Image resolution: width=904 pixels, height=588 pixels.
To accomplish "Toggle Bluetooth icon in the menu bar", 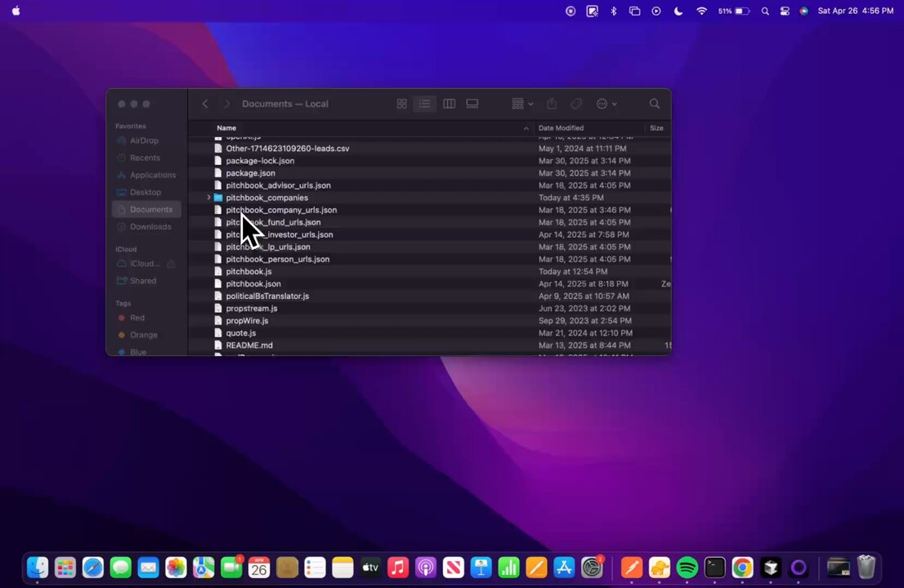I will (x=614, y=11).
